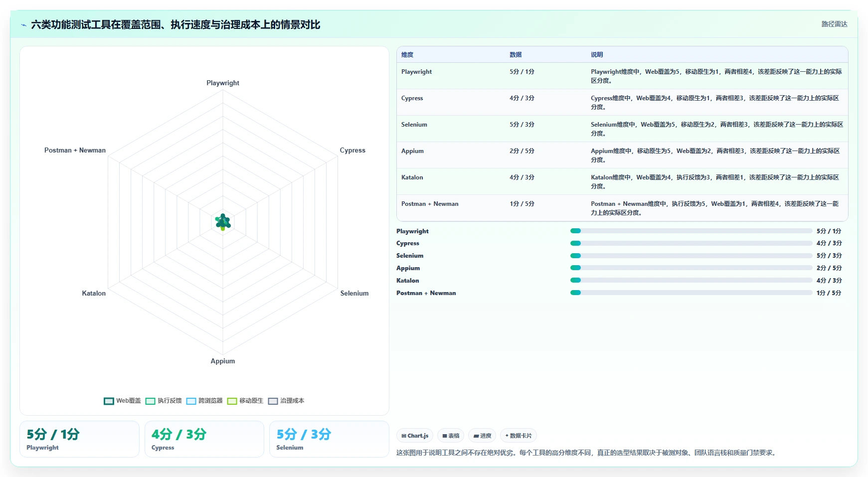The height and width of the screenshot is (477, 868).
Task: Click the radar data cluster at center
Action: point(223,222)
